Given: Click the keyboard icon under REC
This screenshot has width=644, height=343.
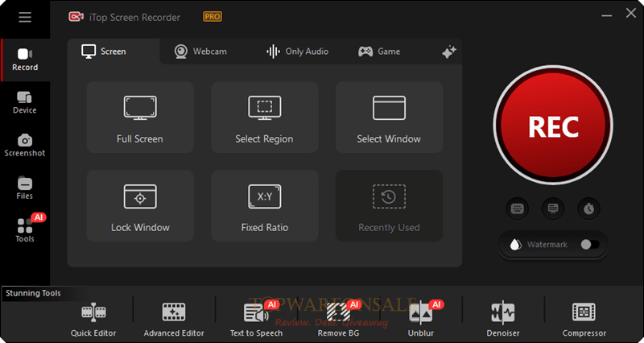Looking at the screenshot, I should pyautogui.click(x=517, y=209).
